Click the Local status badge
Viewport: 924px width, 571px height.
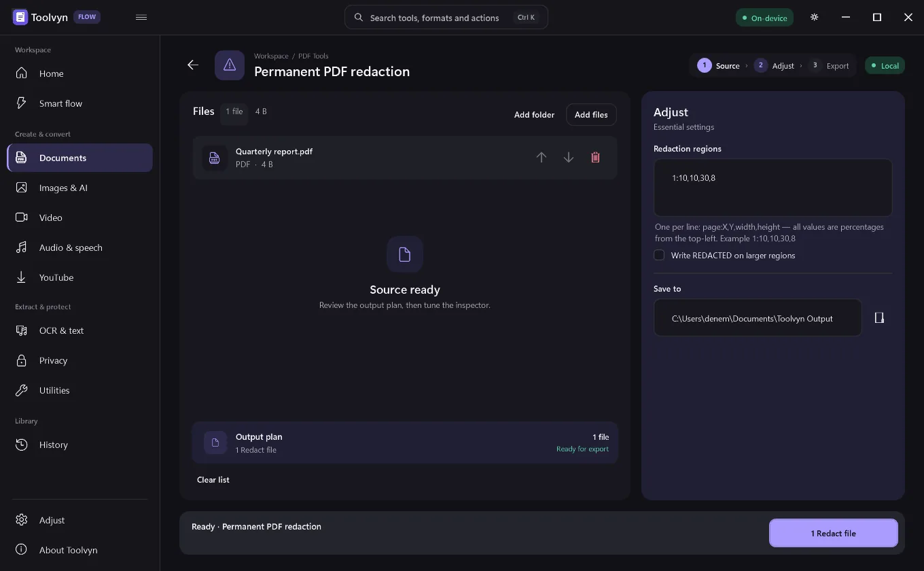coord(885,66)
